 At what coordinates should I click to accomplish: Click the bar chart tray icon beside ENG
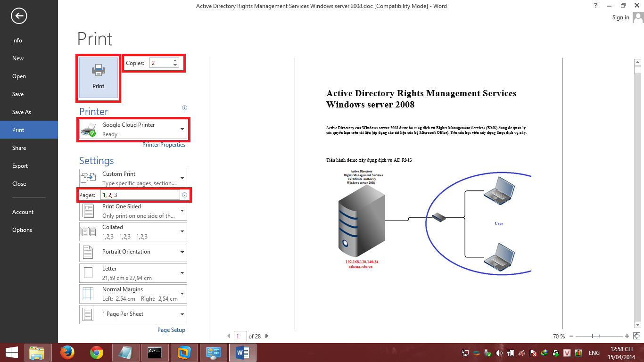click(x=578, y=353)
